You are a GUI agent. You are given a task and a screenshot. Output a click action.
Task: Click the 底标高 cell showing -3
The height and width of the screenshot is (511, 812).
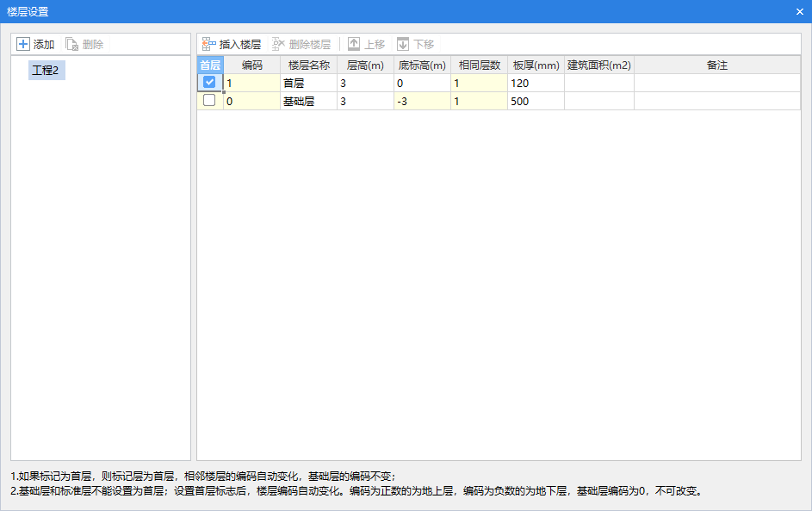[422, 102]
